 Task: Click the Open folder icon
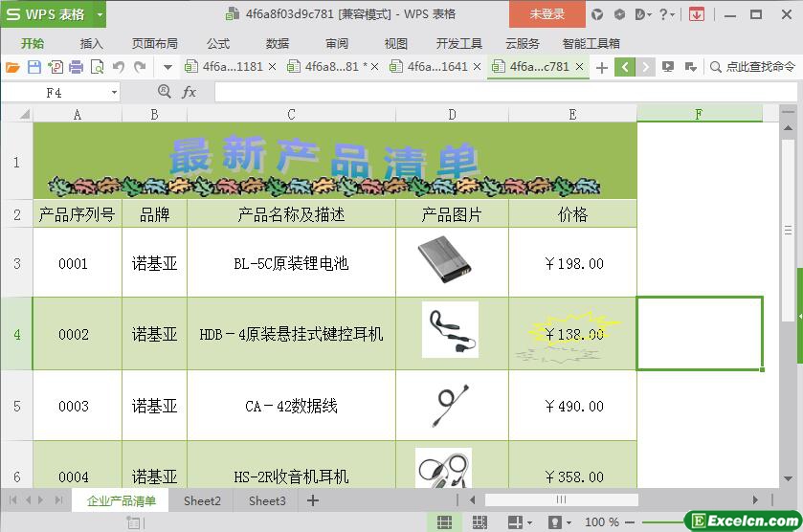pos(12,67)
